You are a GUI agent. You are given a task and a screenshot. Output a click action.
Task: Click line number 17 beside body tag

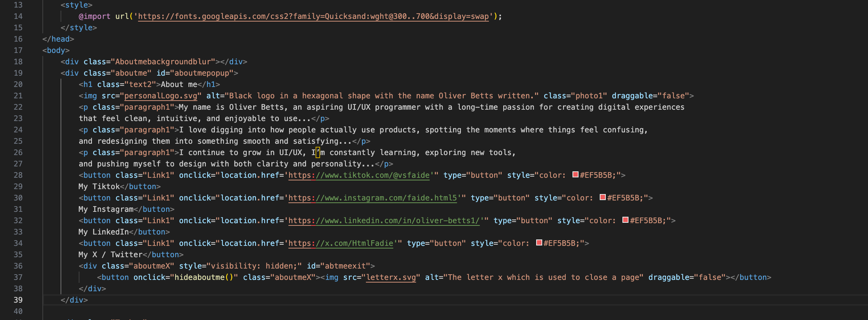pos(18,50)
